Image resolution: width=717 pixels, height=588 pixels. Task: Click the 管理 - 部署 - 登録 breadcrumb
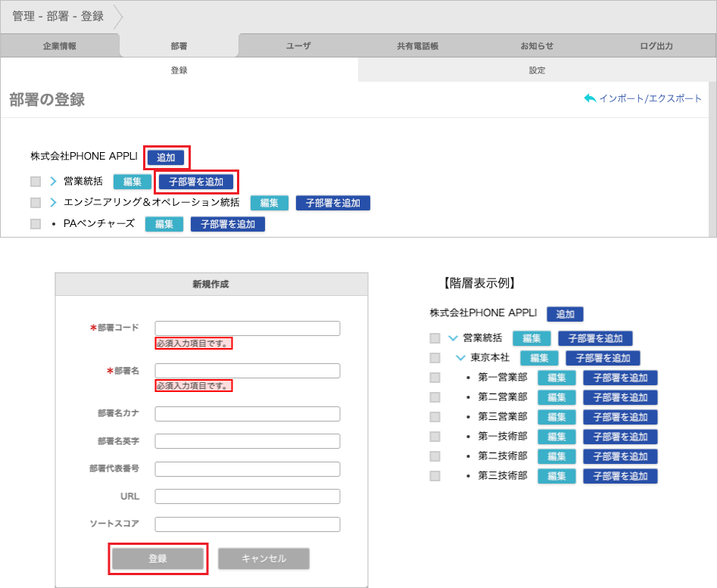(x=58, y=17)
